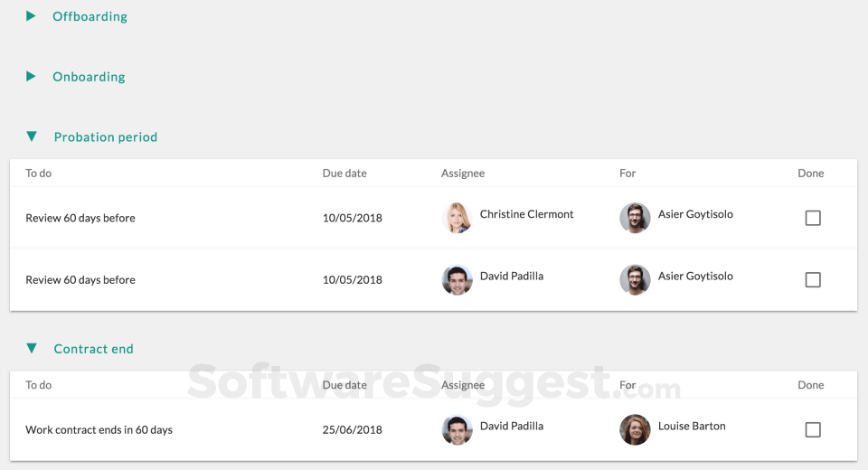Click the Offboarding section title
Screen dimensions: 868x470
pos(90,16)
